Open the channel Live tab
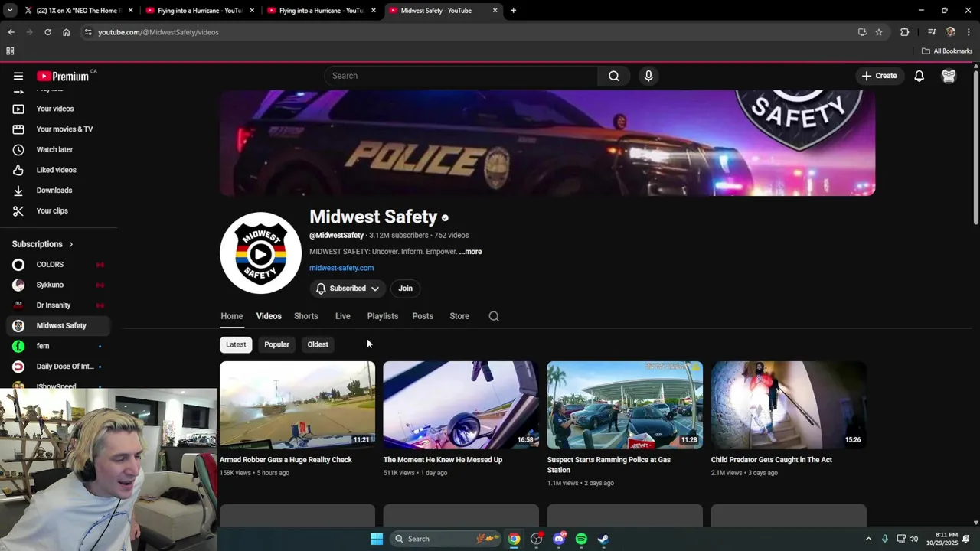The width and height of the screenshot is (980, 551). (343, 316)
